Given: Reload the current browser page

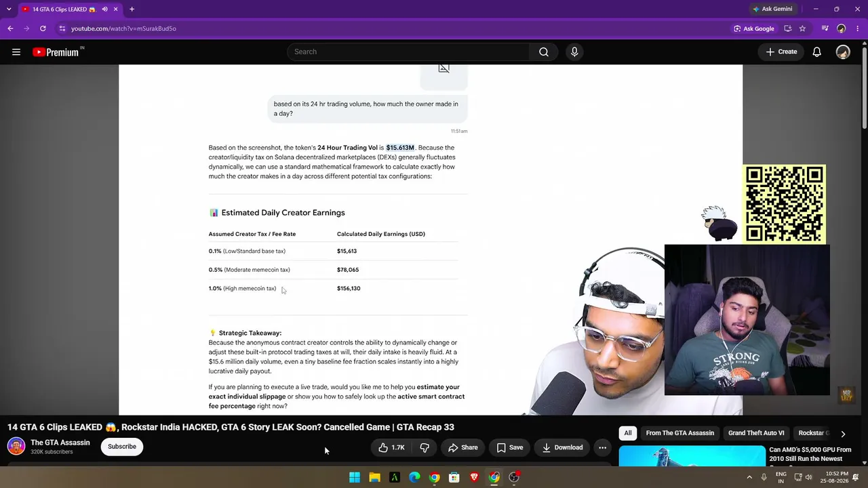Looking at the screenshot, I should [x=43, y=28].
